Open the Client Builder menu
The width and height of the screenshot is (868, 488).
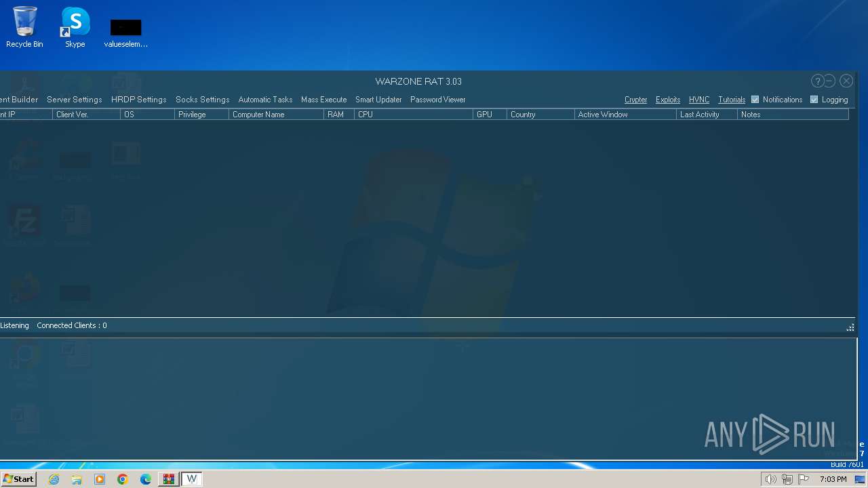click(x=19, y=100)
